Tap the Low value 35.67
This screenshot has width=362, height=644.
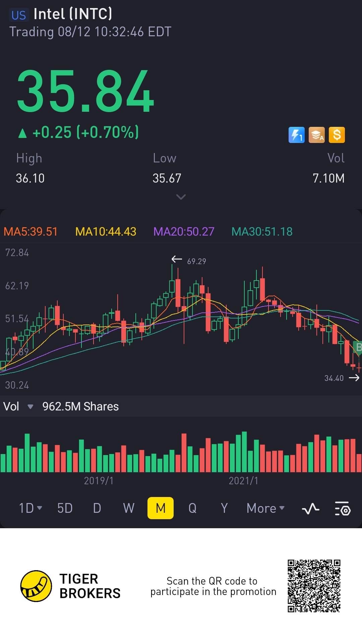coord(167,178)
